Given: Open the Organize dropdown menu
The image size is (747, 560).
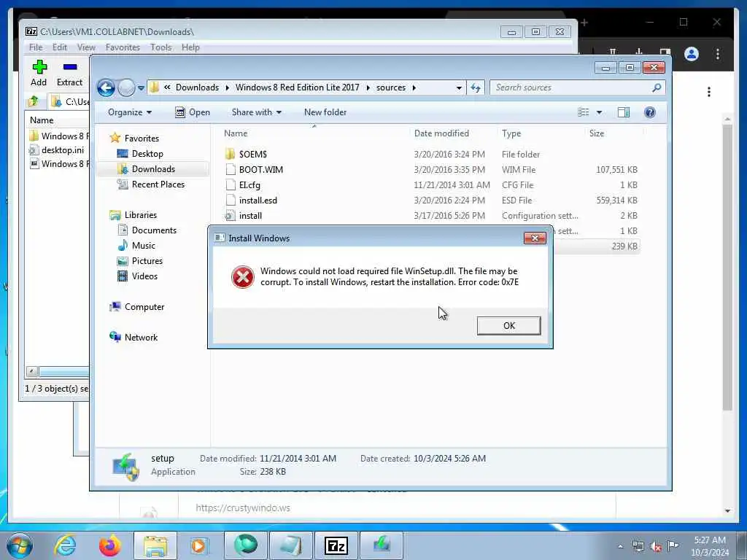Looking at the screenshot, I should (130, 112).
